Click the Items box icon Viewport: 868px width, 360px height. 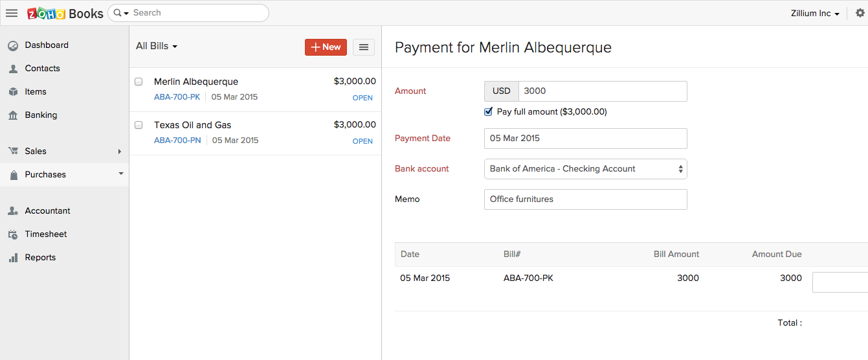tap(13, 92)
